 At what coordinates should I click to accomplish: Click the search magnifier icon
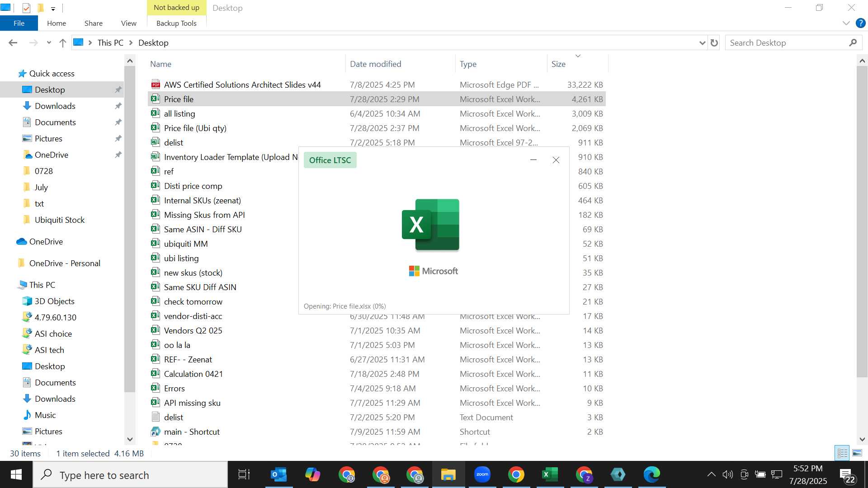point(853,43)
